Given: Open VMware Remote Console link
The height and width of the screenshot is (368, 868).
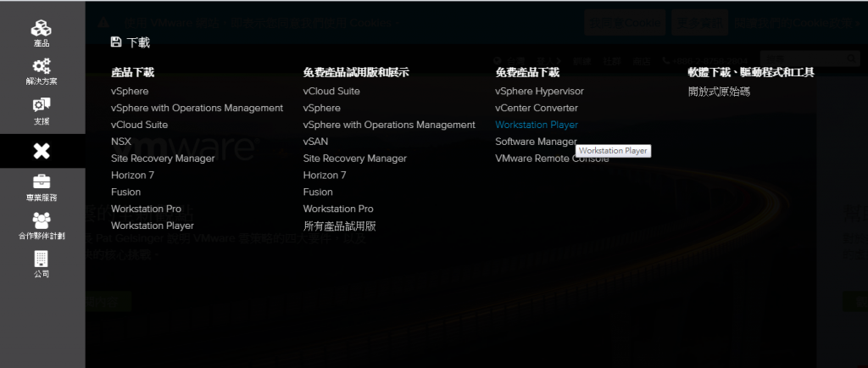Looking at the screenshot, I should [552, 159].
